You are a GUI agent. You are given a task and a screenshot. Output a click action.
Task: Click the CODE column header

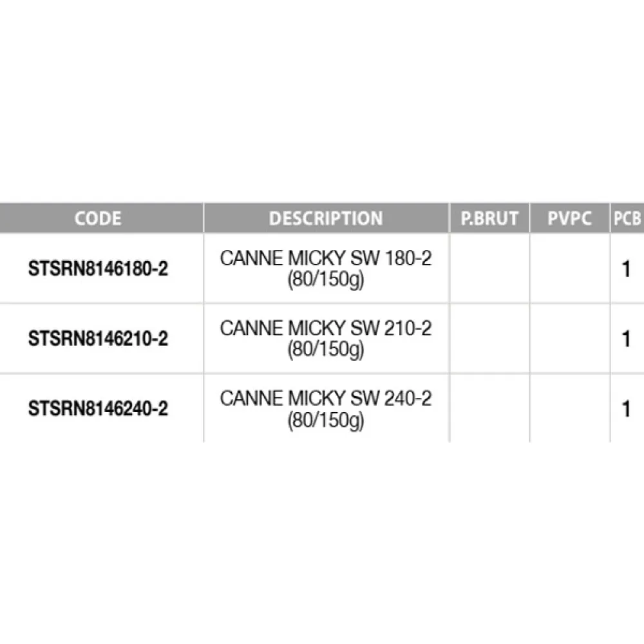coord(98,218)
